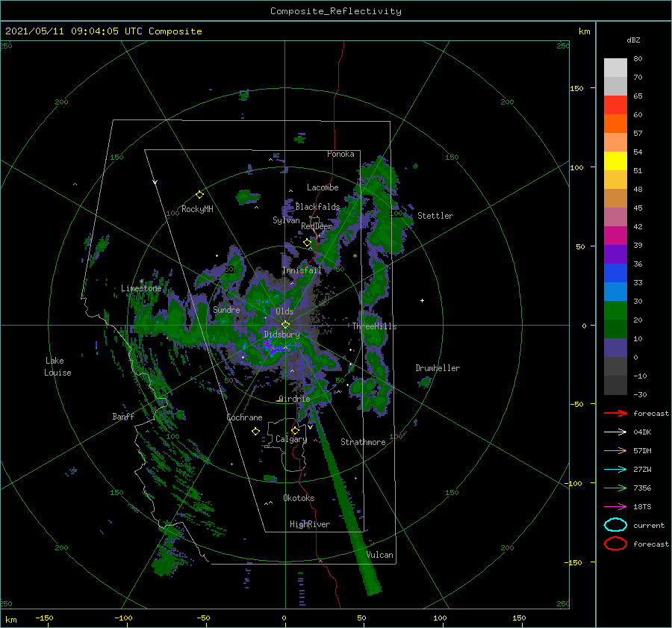
Task: Click the Olds label
Action: pyautogui.click(x=284, y=311)
